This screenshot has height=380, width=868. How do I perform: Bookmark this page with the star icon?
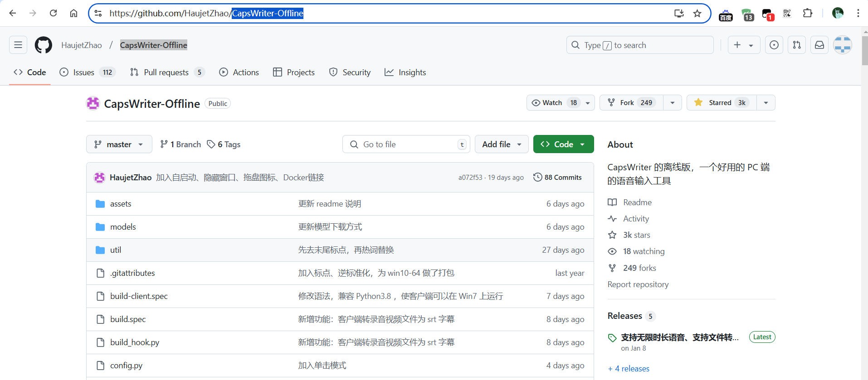[697, 13]
